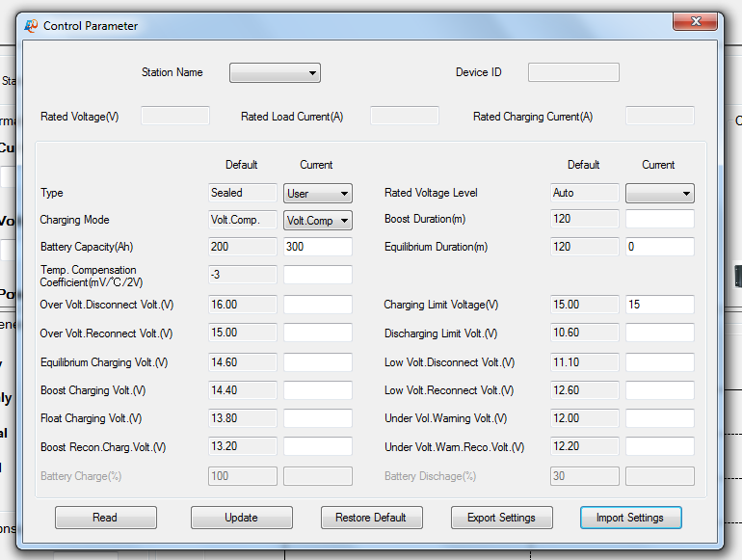Expand the battery Type dropdown set to User
The height and width of the screenshot is (560, 742).
click(x=318, y=194)
